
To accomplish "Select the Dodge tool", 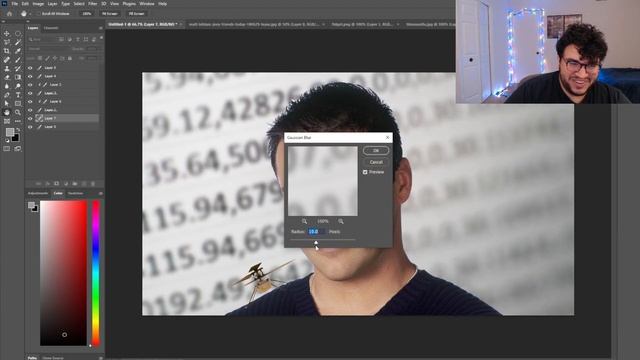I will [18, 86].
